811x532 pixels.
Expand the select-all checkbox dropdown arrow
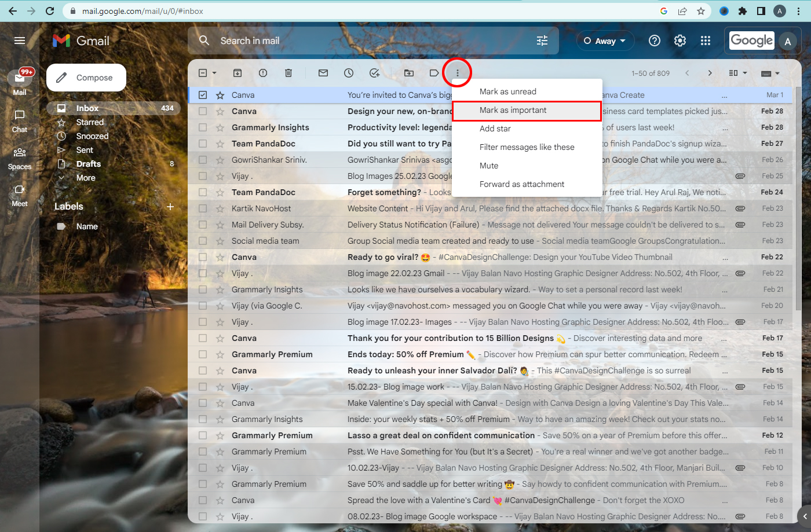pyautogui.click(x=214, y=73)
